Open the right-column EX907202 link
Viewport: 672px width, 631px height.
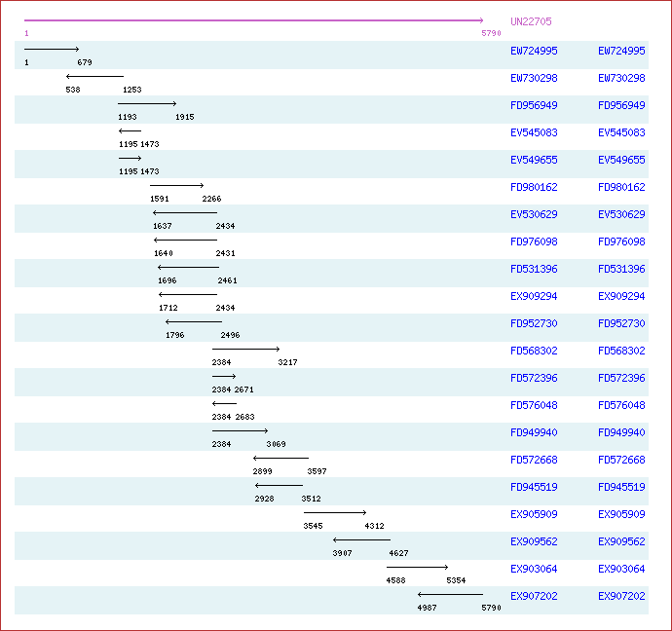point(621,596)
